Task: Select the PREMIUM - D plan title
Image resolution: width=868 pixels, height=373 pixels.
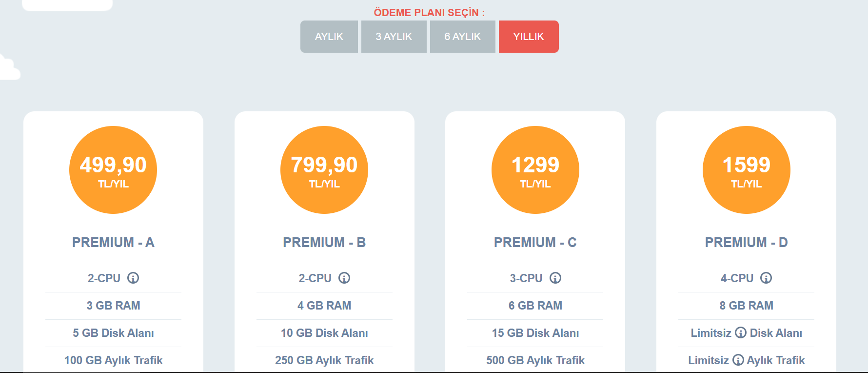Action: pos(747,242)
